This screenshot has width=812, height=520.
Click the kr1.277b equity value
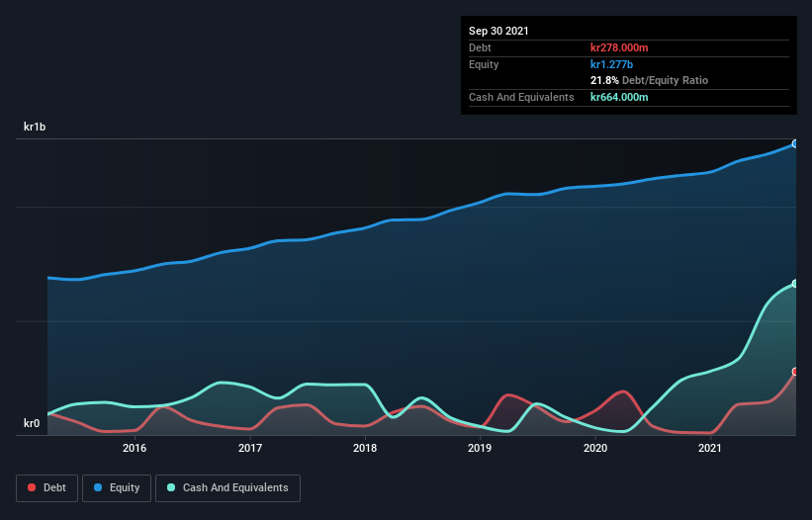point(611,64)
